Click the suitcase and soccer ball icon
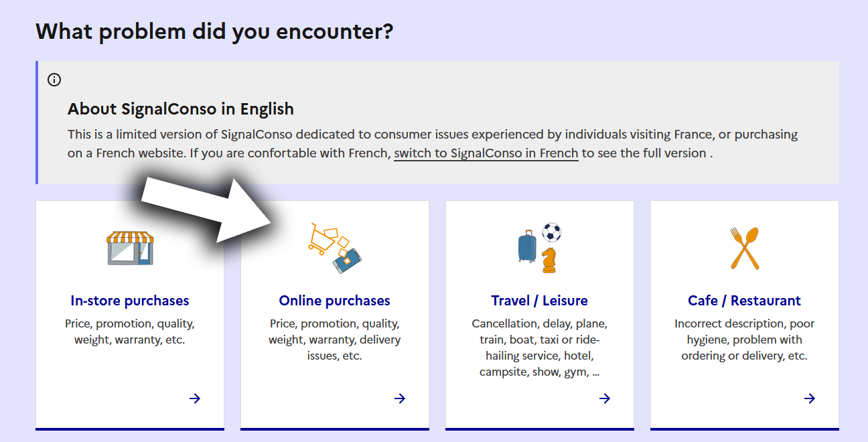The height and width of the screenshot is (442, 868). point(539,248)
